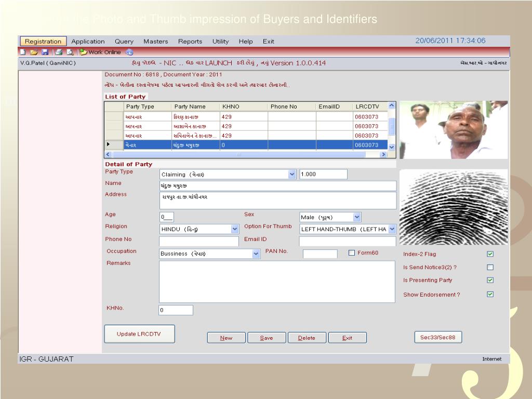Click the date and time 20/06/2011 17:34:06

450,41
